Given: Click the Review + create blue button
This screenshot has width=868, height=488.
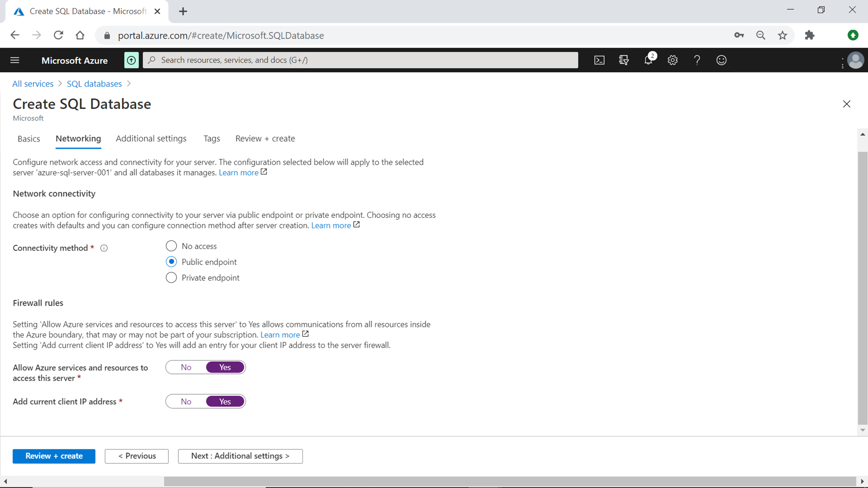Looking at the screenshot, I should pyautogui.click(x=54, y=456).
